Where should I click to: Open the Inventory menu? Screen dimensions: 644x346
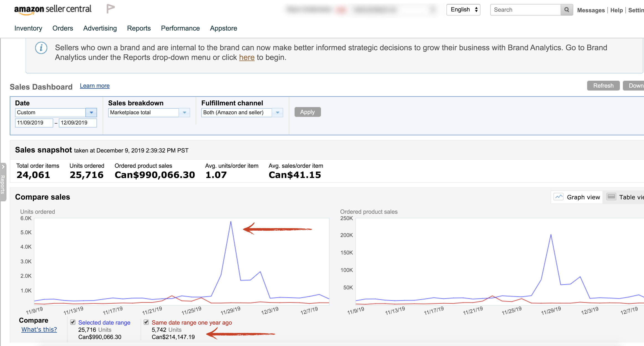pos(28,28)
